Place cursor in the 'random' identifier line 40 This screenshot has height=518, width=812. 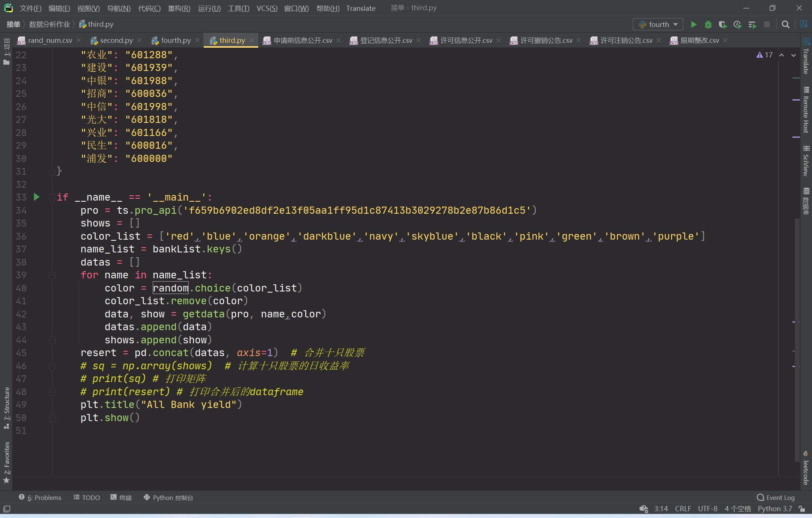(x=170, y=288)
